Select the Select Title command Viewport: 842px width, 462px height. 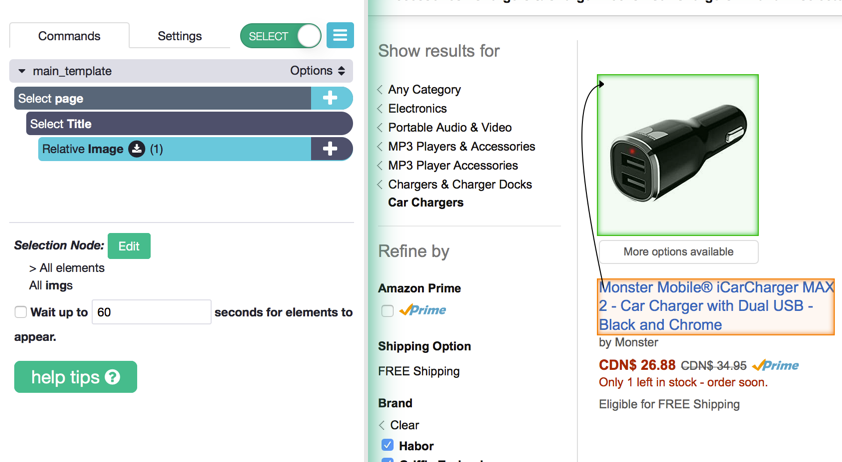(190, 124)
